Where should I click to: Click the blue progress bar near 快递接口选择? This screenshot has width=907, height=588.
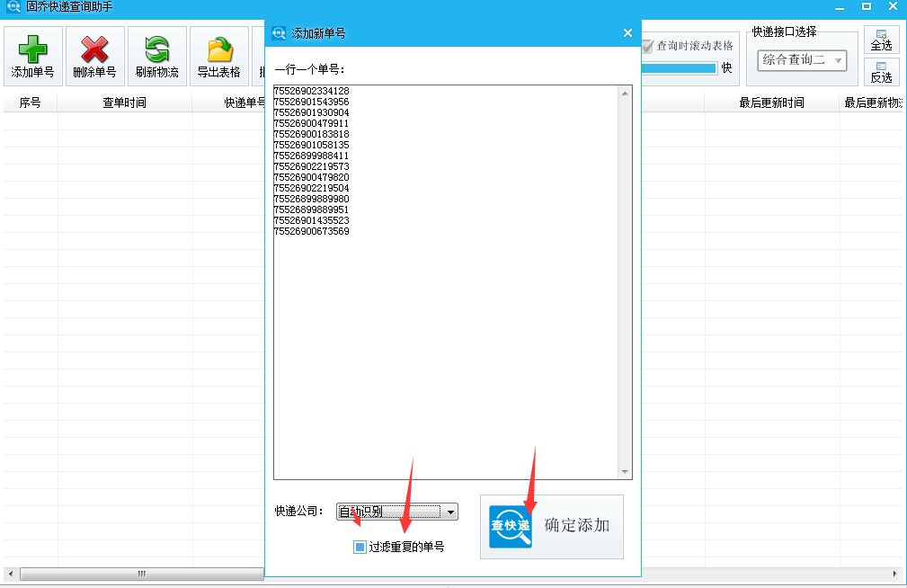point(679,67)
